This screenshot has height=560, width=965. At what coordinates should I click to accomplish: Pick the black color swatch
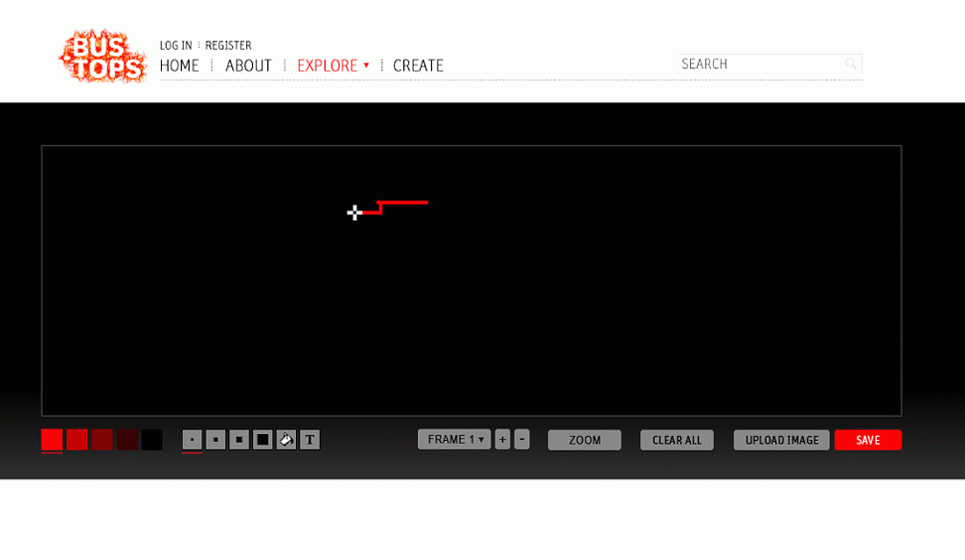(x=152, y=440)
